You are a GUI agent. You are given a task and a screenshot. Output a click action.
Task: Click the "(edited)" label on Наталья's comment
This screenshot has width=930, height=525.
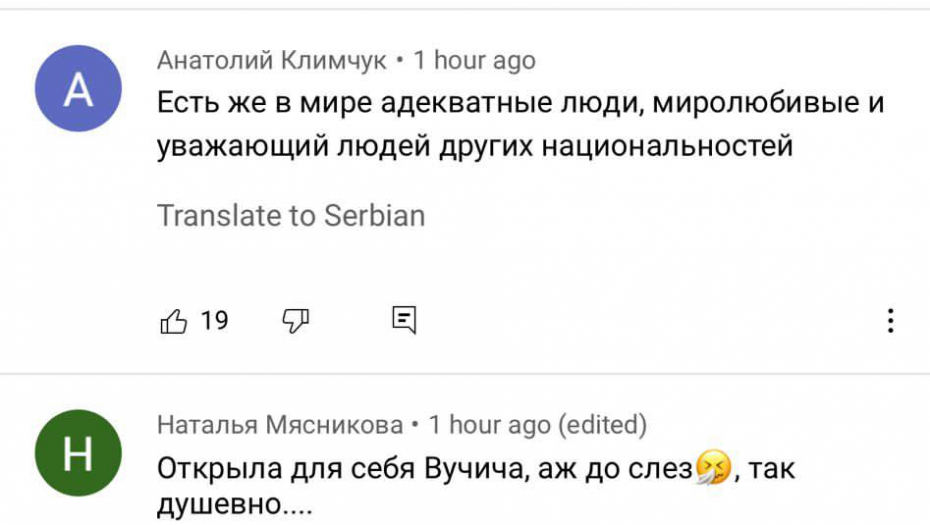[x=602, y=425]
